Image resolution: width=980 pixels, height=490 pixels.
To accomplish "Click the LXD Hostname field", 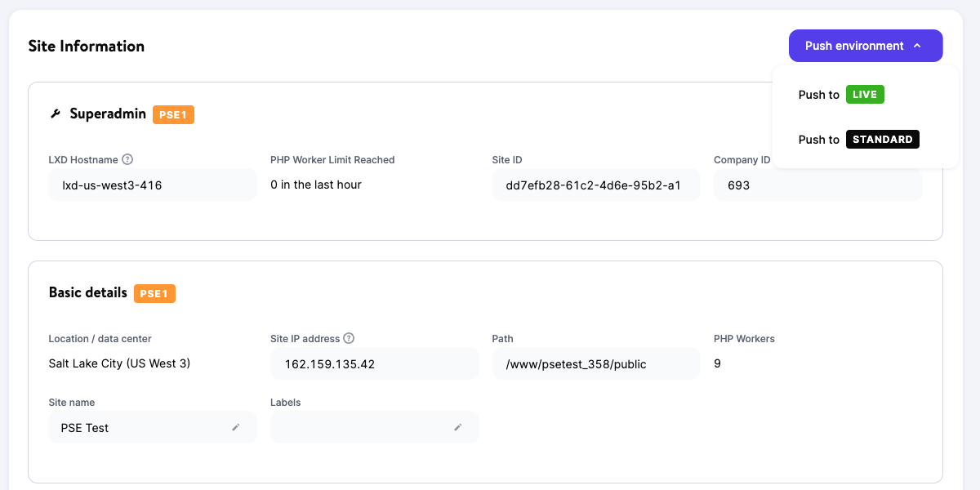I will (x=153, y=185).
